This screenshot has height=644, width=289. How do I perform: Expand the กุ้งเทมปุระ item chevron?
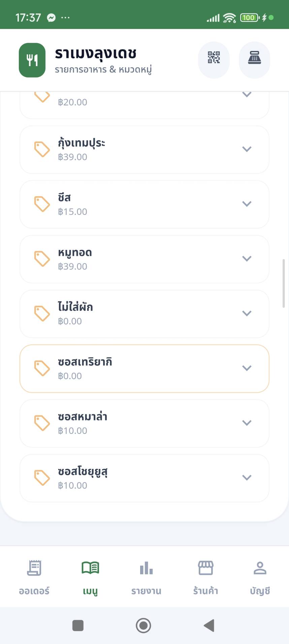click(247, 149)
